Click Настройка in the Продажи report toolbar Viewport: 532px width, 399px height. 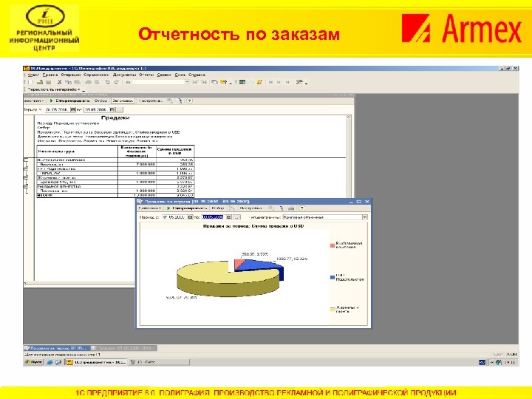pyautogui.click(x=151, y=100)
